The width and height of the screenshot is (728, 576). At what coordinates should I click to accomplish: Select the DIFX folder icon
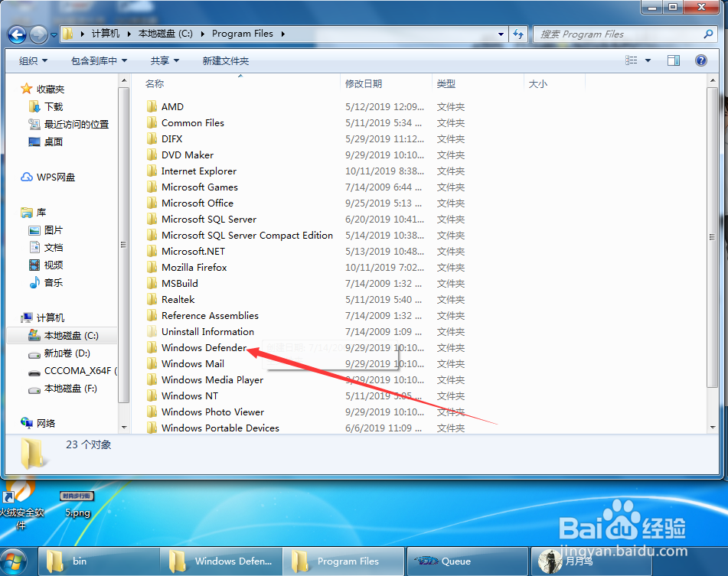[152, 139]
